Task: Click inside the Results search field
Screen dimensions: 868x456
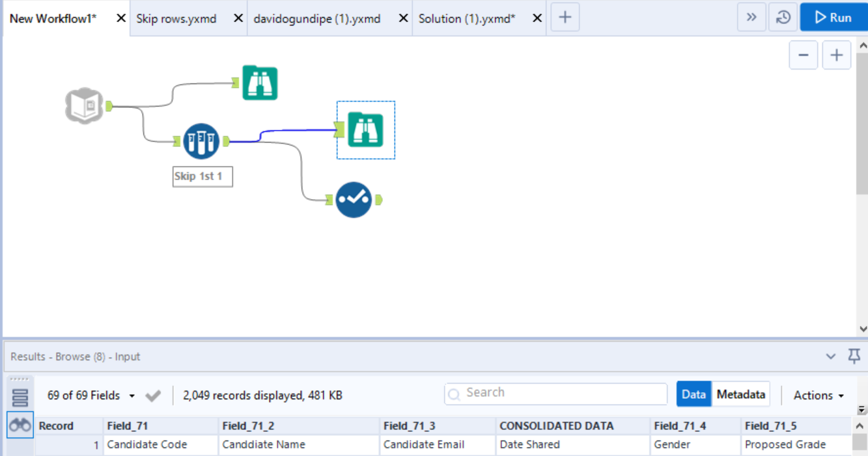Action: [555, 393]
